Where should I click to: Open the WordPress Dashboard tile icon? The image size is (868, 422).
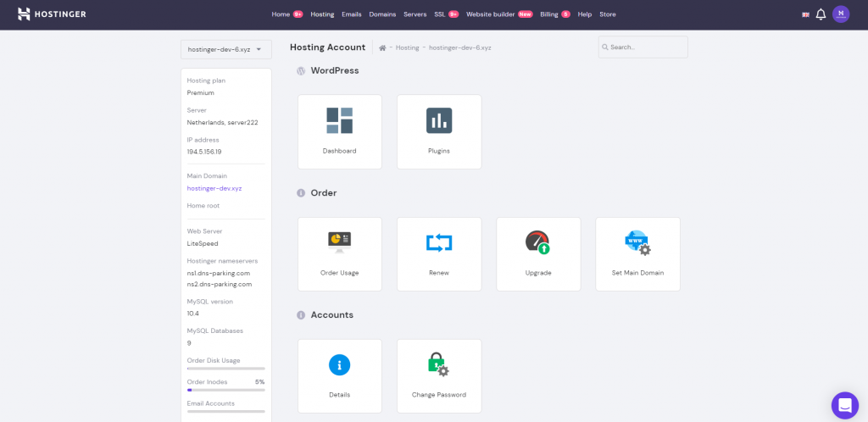point(339,120)
